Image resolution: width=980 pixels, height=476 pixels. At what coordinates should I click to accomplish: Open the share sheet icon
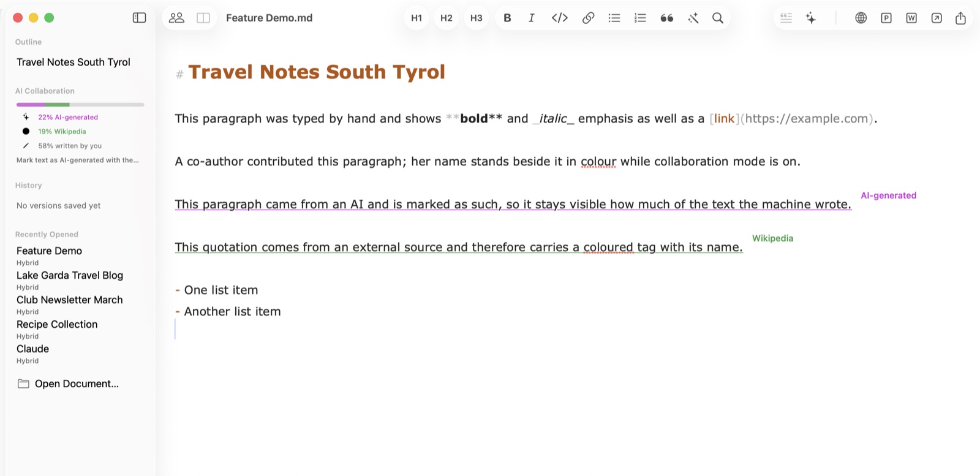click(x=960, y=18)
